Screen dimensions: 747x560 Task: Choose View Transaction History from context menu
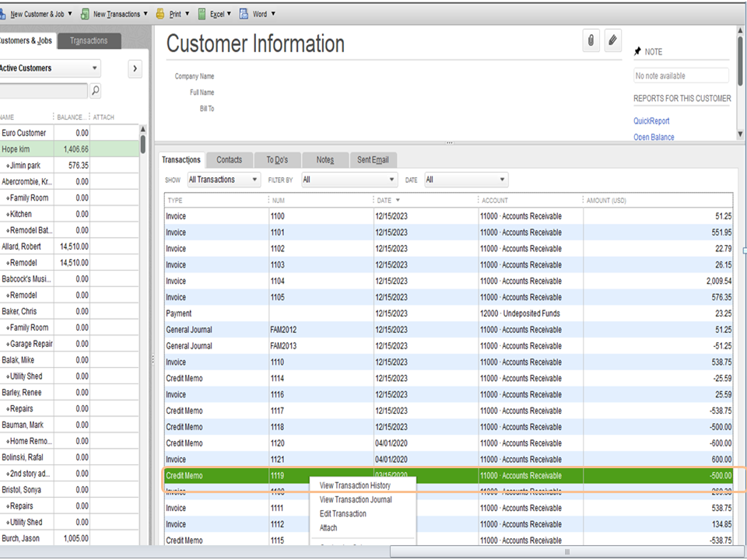tap(355, 485)
